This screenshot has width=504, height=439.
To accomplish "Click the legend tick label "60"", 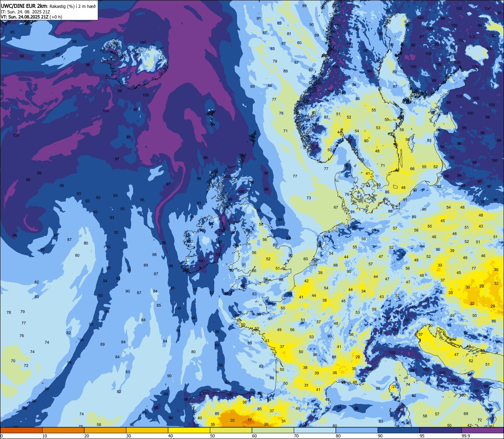I will tap(254, 436).
